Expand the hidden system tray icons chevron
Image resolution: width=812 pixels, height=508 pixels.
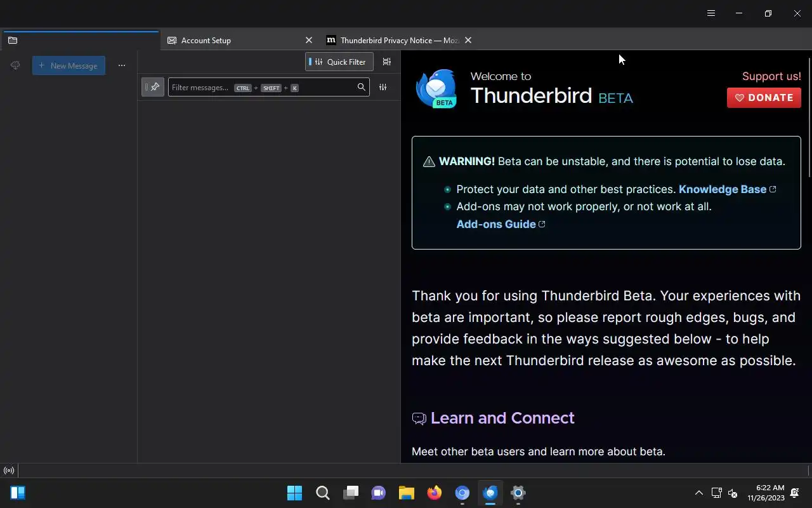click(699, 493)
